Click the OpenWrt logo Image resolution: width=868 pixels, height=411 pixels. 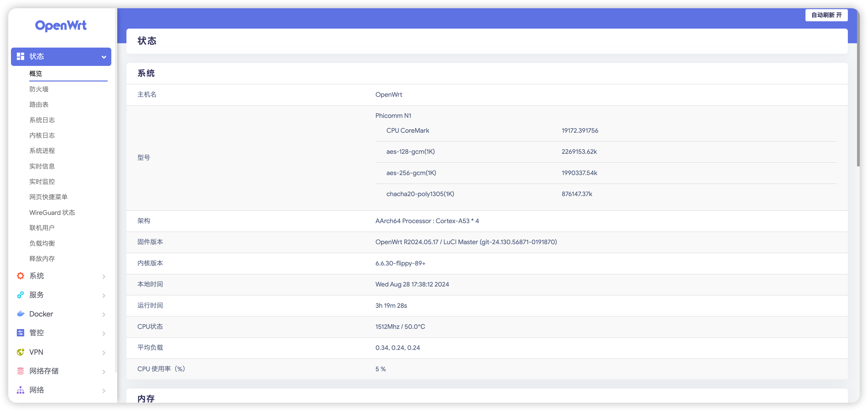point(61,26)
